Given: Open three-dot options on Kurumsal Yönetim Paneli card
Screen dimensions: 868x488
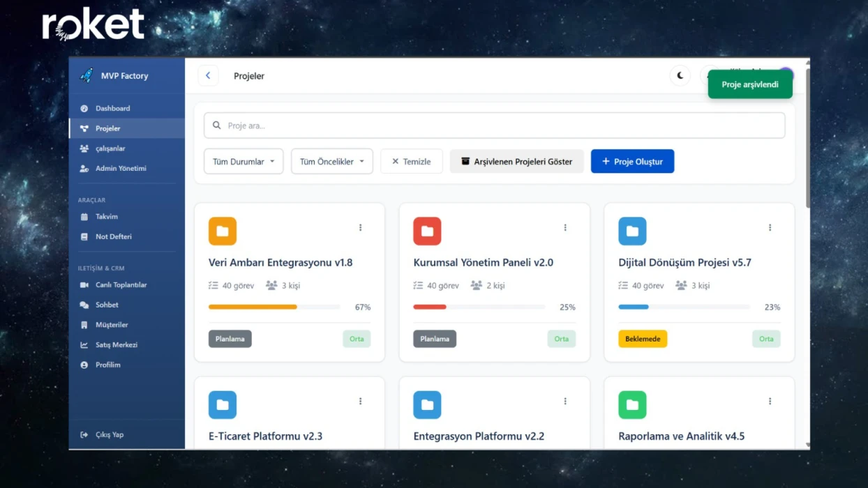Looking at the screenshot, I should [x=565, y=228].
